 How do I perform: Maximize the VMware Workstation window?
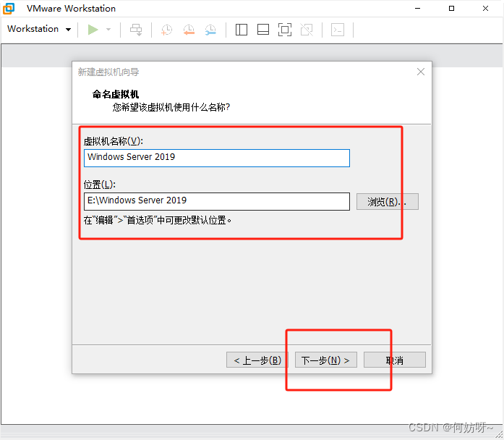(452, 9)
